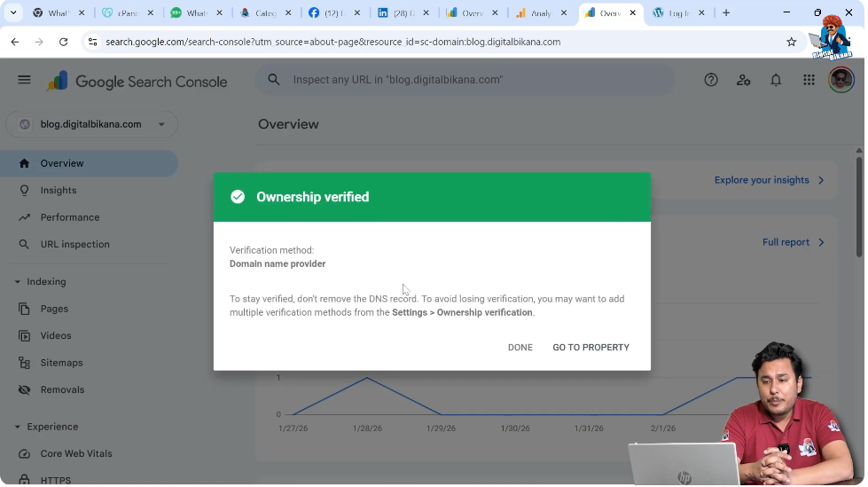This screenshot has width=868, height=487.
Task: Open the blog.digitalbikana.com property selector
Action: [x=92, y=125]
